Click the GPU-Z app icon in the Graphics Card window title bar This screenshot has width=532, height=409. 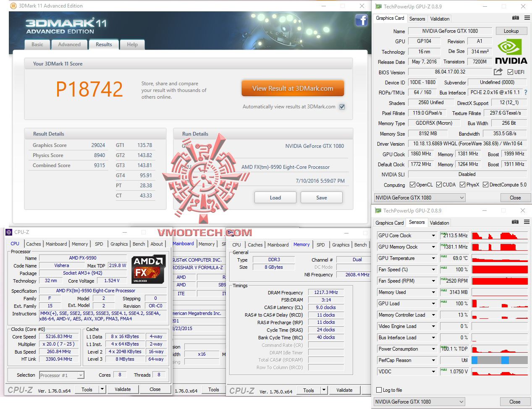(x=378, y=7)
